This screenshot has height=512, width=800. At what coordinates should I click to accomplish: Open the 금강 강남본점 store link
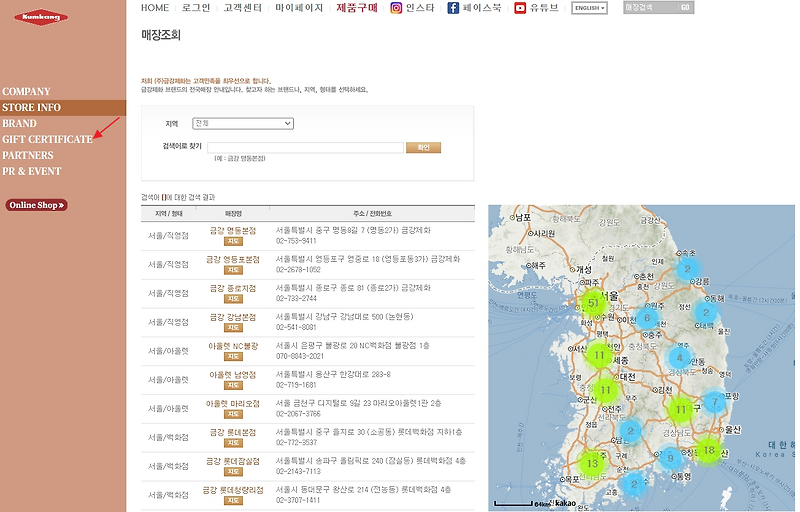233,317
